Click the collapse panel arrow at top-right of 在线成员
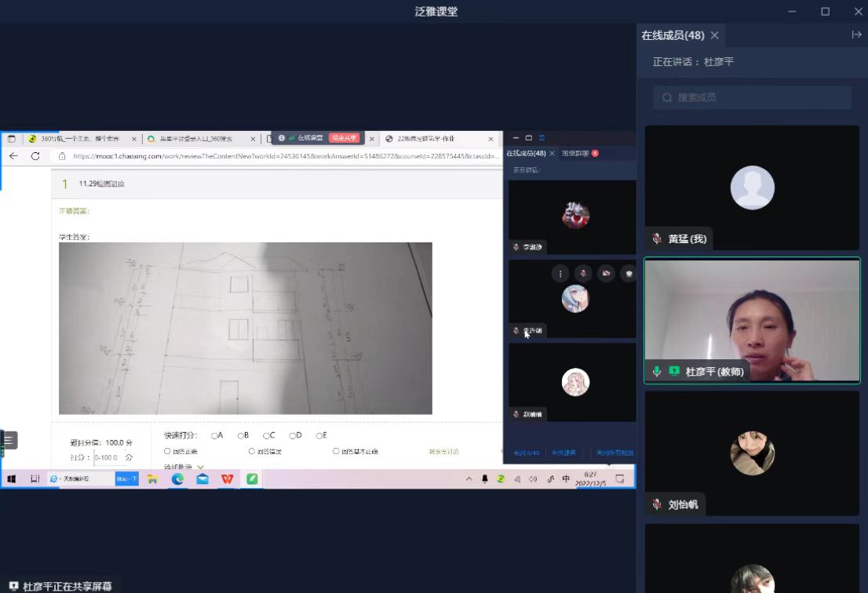The height and width of the screenshot is (593, 868). (857, 35)
